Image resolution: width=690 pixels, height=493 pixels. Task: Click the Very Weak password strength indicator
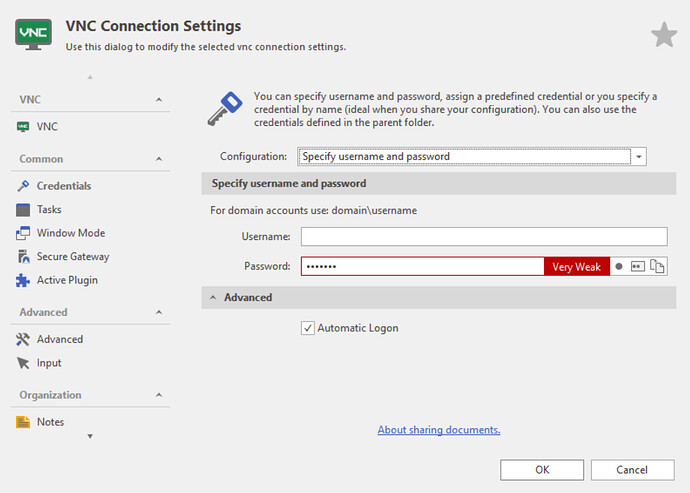[576, 267]
